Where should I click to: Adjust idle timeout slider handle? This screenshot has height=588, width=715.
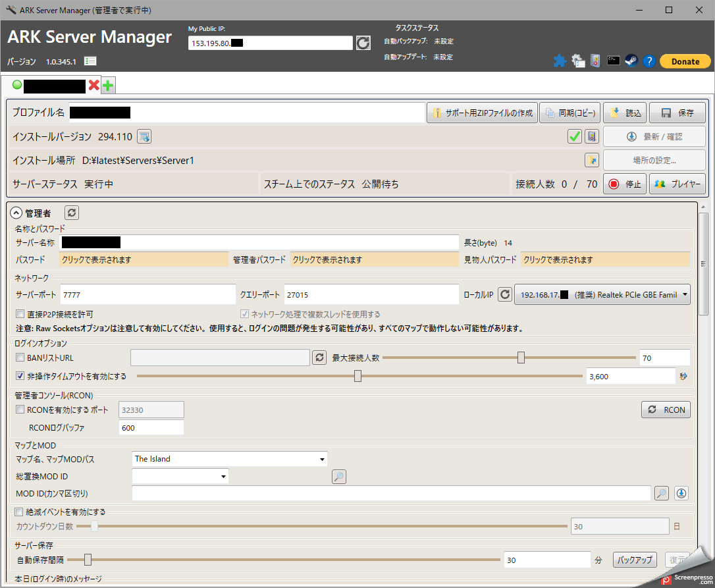click(357, 376)
